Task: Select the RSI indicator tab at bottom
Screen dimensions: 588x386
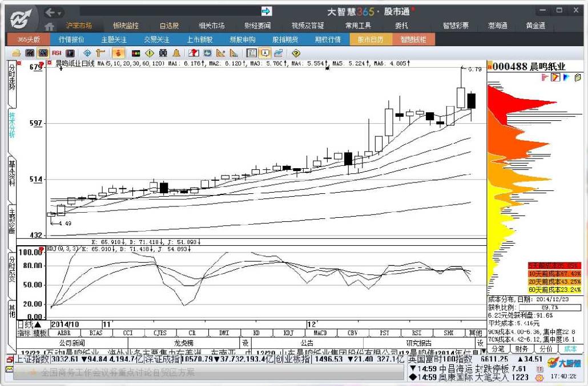Action: pos(417,333)
